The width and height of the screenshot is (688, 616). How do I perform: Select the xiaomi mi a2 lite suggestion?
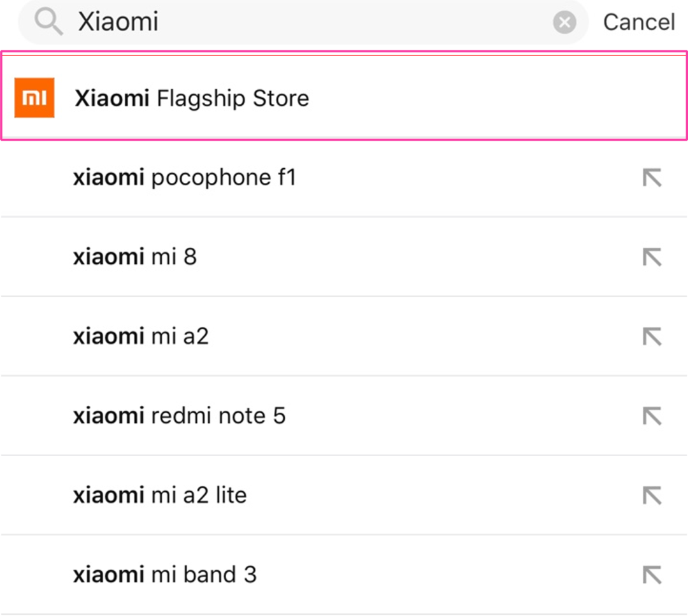160,495
